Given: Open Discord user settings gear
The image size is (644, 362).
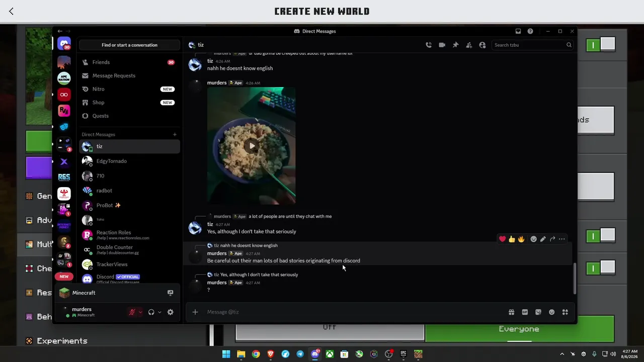Looking at the screenshot, I should pos(171,312).
